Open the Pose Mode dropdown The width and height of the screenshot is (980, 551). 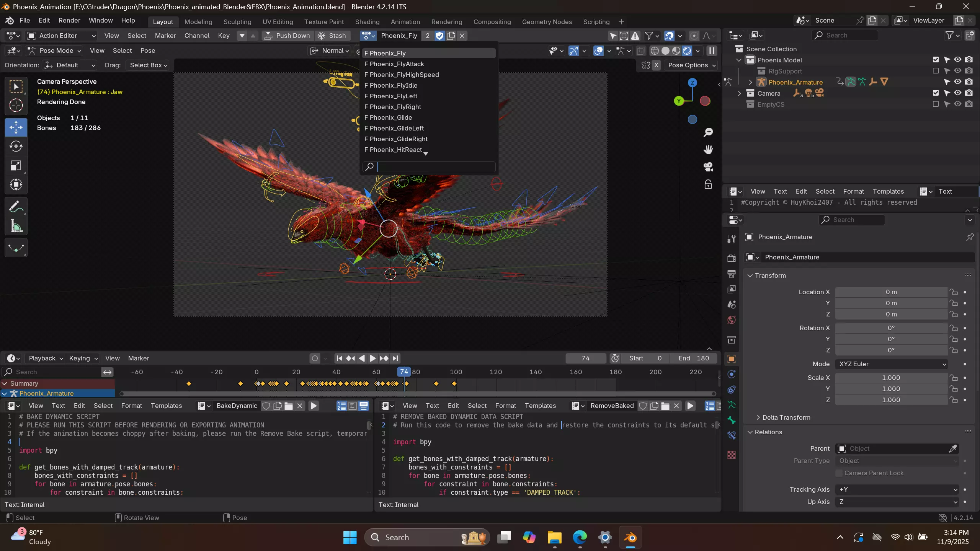pyautogui.click(x=55, y=51)
